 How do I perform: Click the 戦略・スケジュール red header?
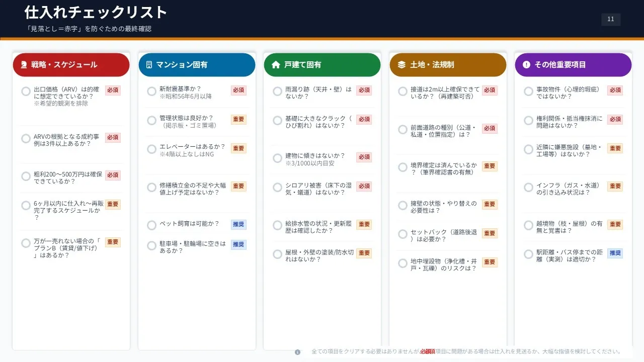coord(71,65)
